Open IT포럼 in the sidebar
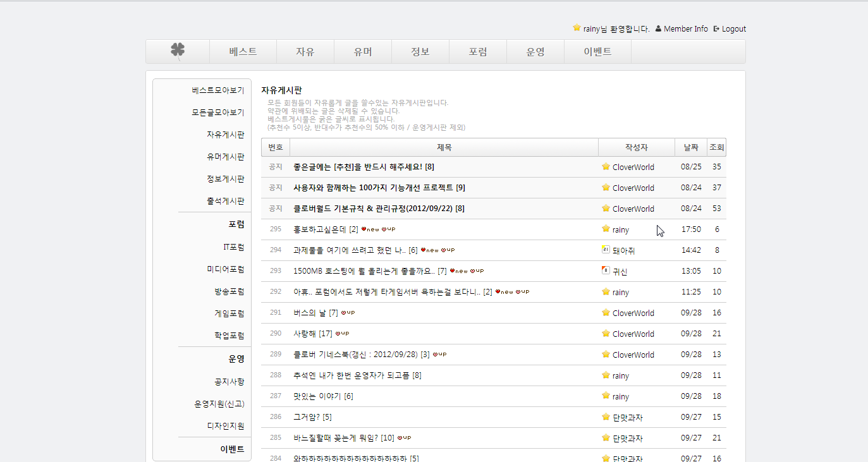Screen dimensions: 868x462 point(233,247)
